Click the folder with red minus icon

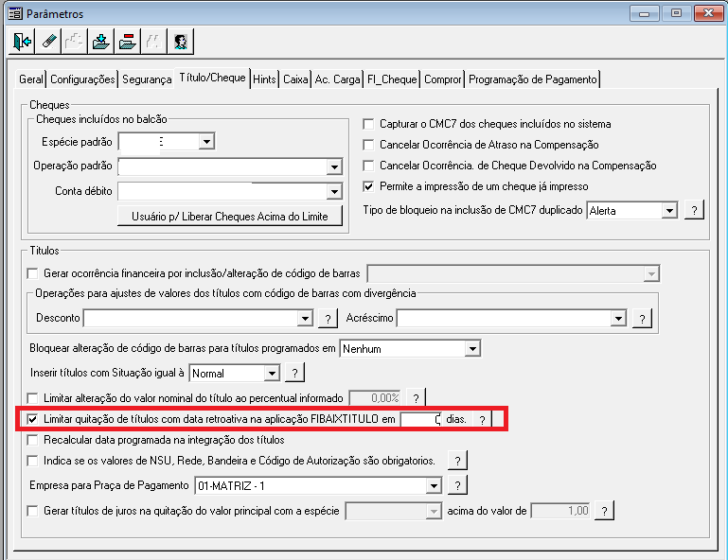click(x=127, y=42)
